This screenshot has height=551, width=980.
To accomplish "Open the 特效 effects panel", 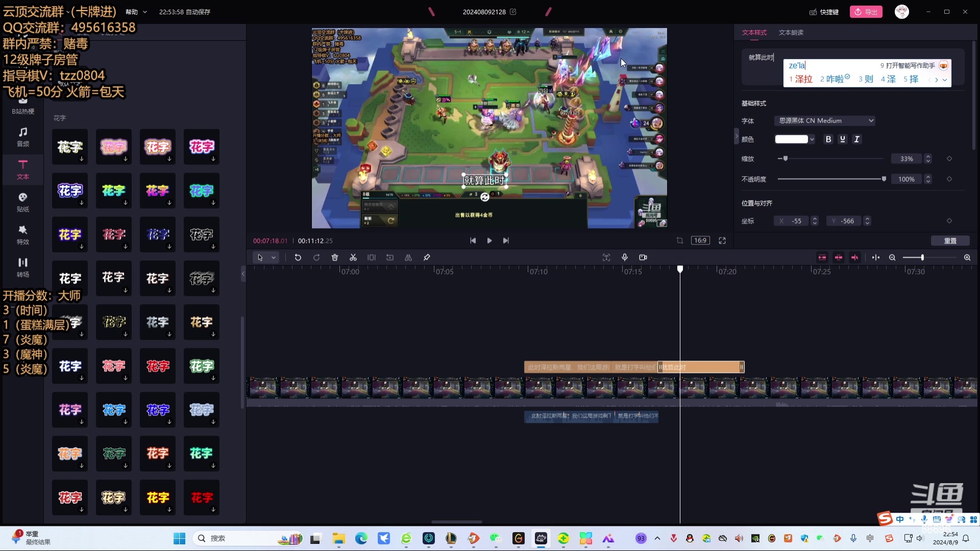I will click(23, 235).
